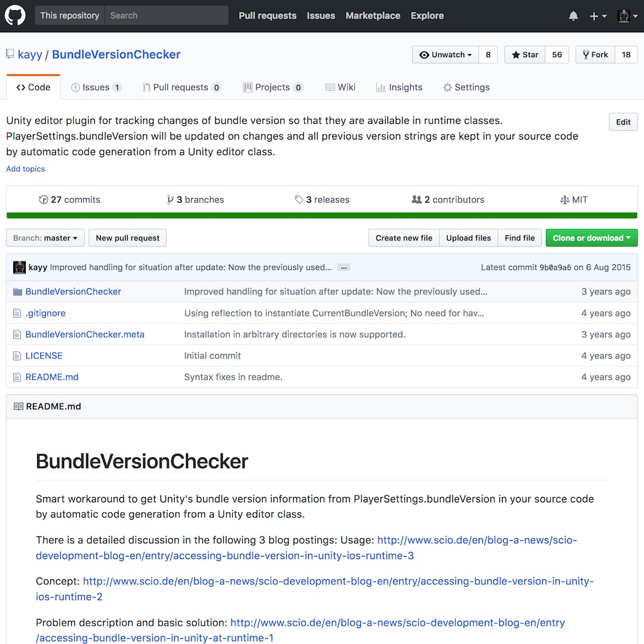Select the Marketplace menu item

(x=372, y=15)
